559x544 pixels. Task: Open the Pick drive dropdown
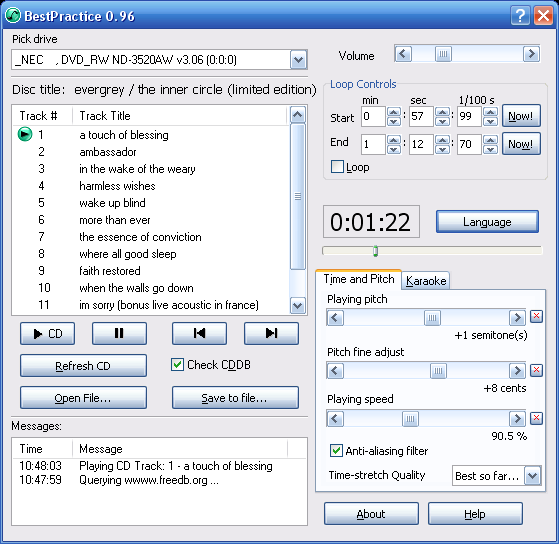point(298,60)
